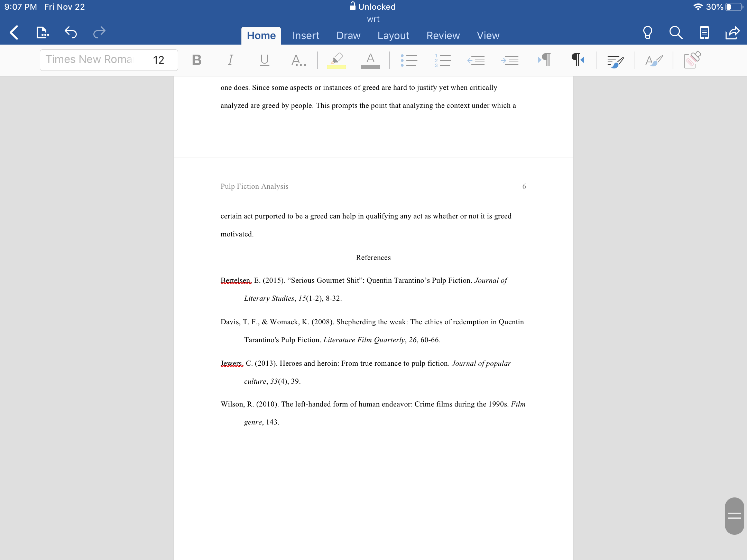Place cursor on the References heading
This screenshot has height=560, width=747.
point(373,258)
